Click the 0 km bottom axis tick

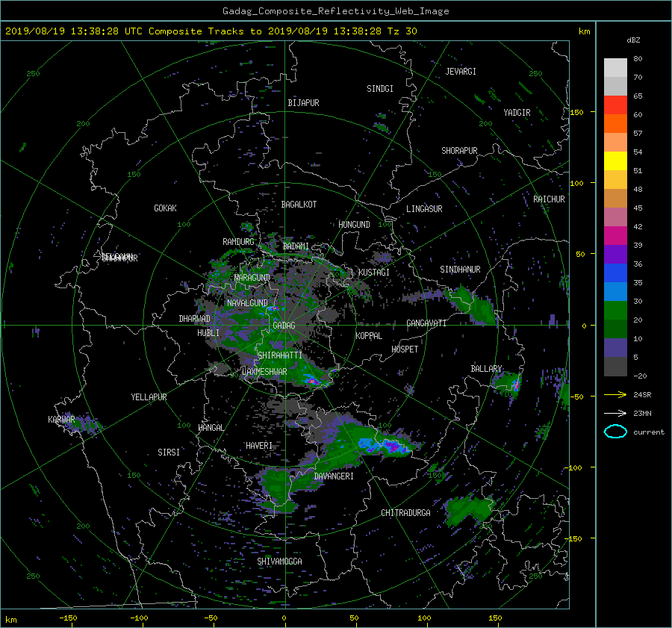pyautogui.click(x=284, y=618)
